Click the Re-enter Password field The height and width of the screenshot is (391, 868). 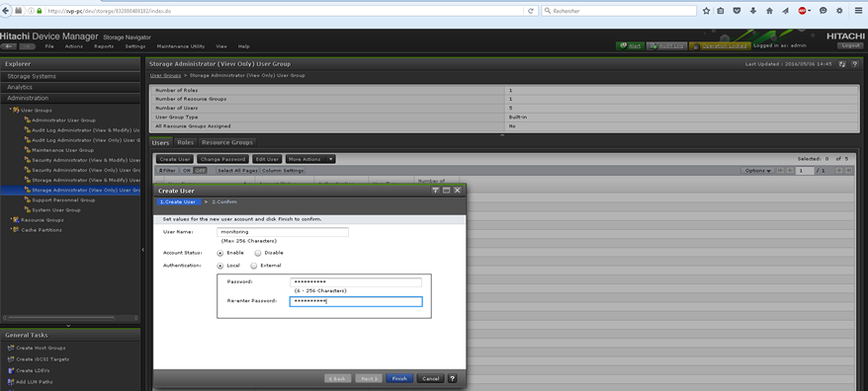click(355, 301)
